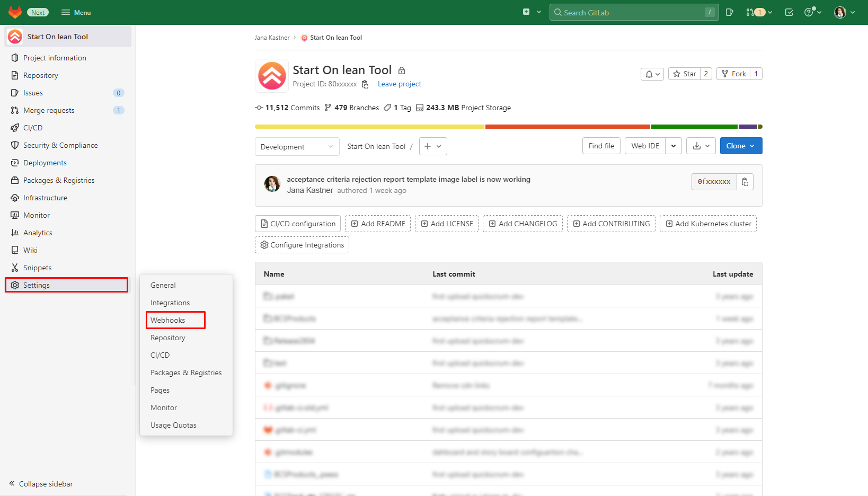Collapse the sidebar
Viewport: 868px width, 496px height.
coord(41,484)
